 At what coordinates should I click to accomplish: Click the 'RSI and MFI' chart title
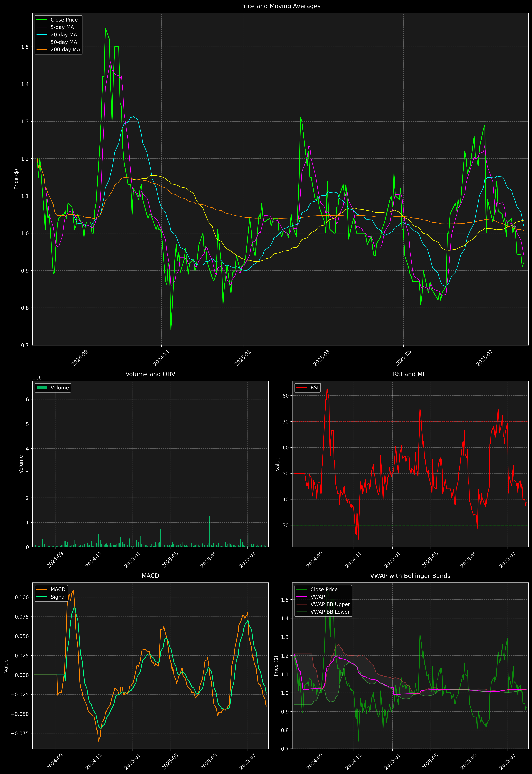[410, 374]
